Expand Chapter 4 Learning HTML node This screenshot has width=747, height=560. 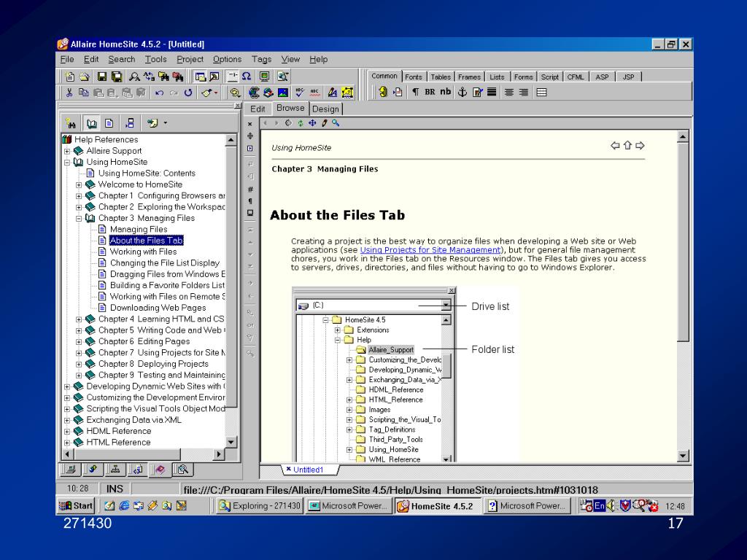79,319
